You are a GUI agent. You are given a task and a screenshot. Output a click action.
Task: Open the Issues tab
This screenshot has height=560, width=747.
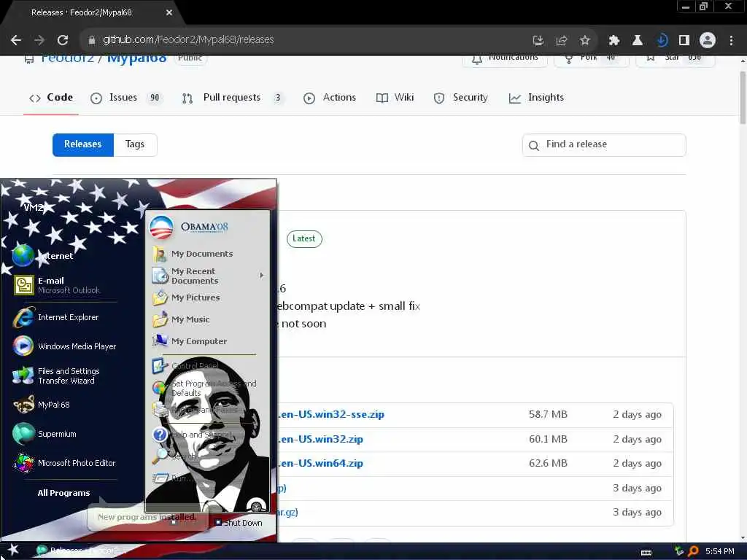pos(125,98)
